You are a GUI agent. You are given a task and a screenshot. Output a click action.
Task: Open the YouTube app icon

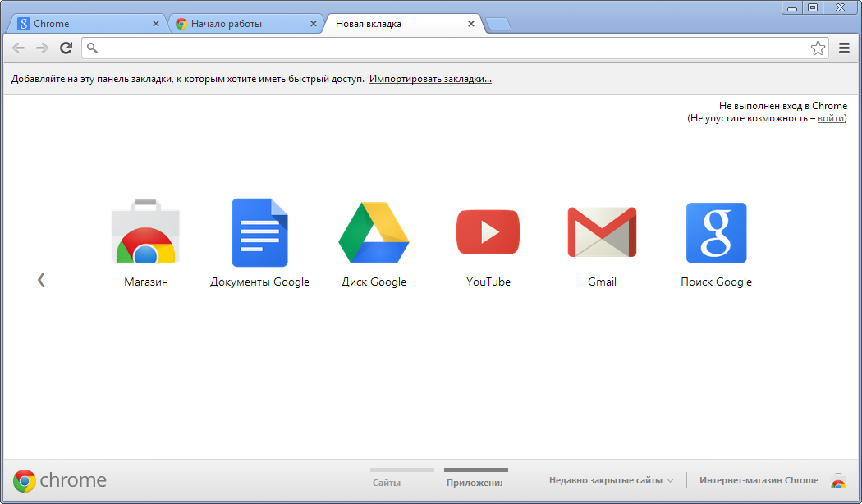(x=488, y=232)
